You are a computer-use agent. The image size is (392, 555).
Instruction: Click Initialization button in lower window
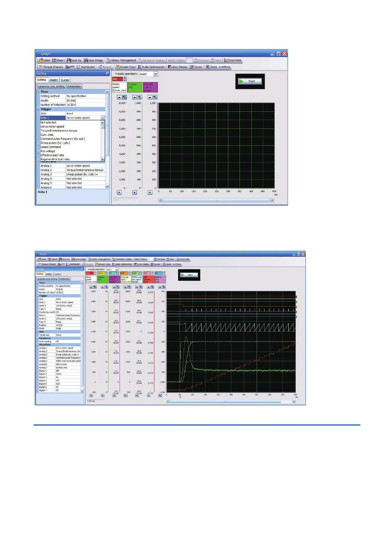[64, 279]
